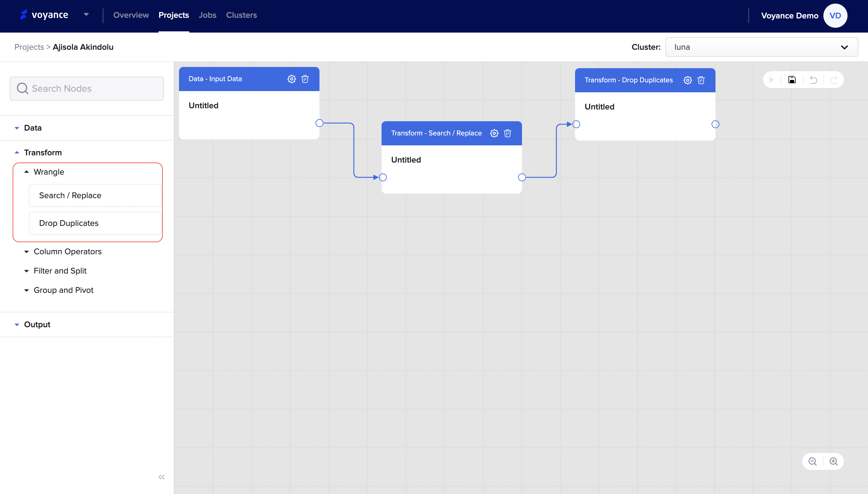The height and width of the screenshot is (494, 868).
Task: Switch to the Jobs tab
Action: click(x=207, y=15)
